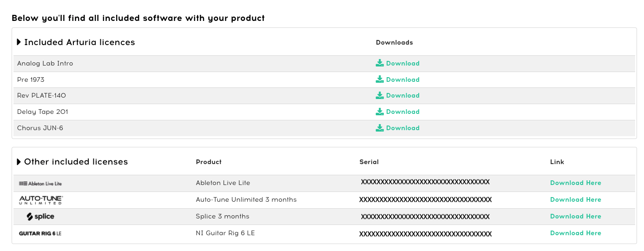Click download icon for Delay Tape 201
Image resolution: width=644 pixels, height=251 pixels.
tap(380, 112)
